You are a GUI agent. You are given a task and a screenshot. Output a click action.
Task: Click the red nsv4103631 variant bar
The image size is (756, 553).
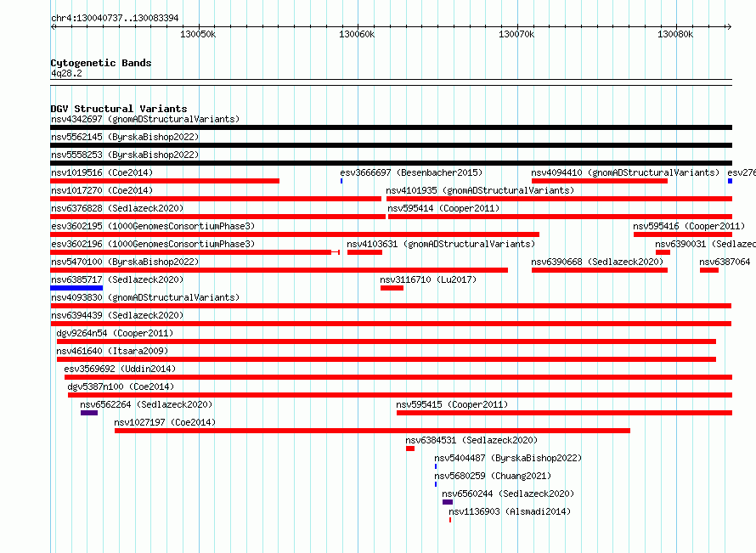click(365, 252)
